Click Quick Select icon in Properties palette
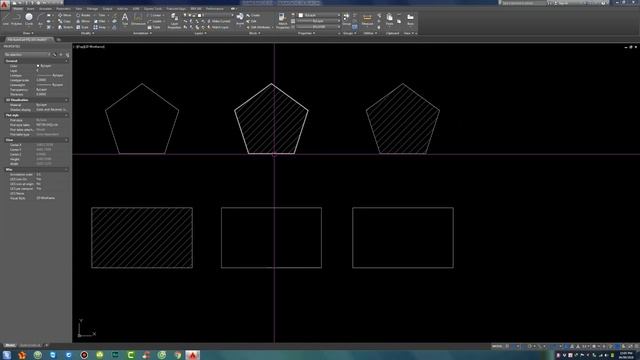Image resolution: width=640 pixels, height=360 pixels. (x=67, y=54)
